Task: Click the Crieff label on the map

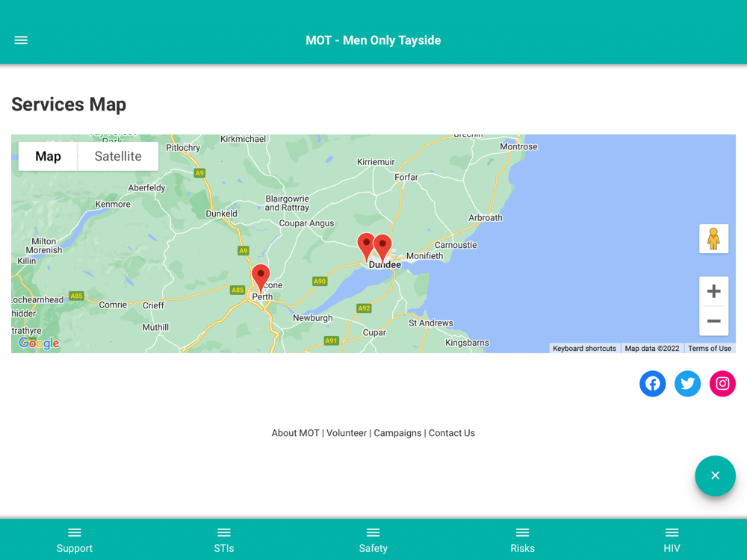Action: click(153, 305)
